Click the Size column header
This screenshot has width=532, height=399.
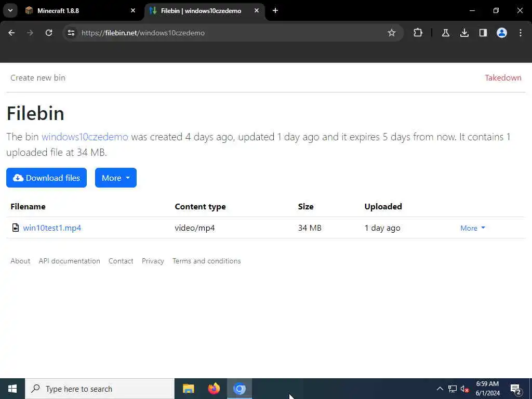coord(305,207)
